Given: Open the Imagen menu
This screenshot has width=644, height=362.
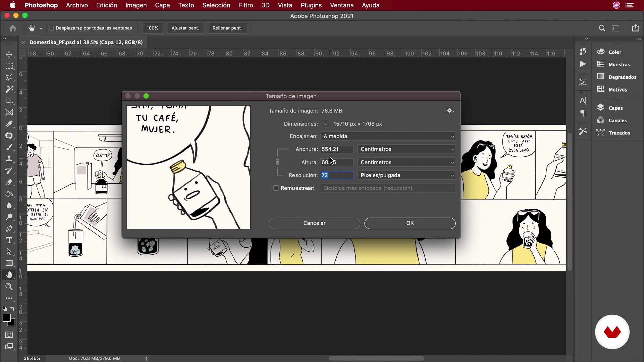Looking at the screenshot, I should click(136, 5).
